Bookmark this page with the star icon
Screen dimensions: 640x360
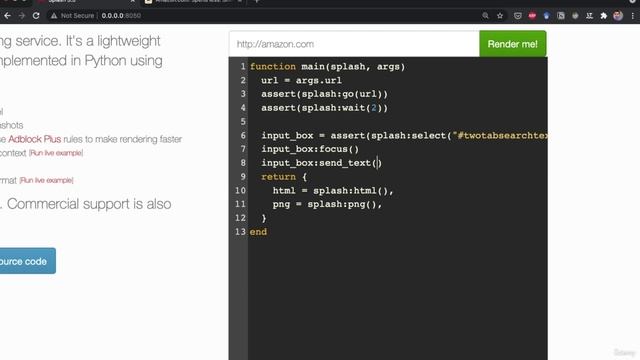click(x=500, y=16)
